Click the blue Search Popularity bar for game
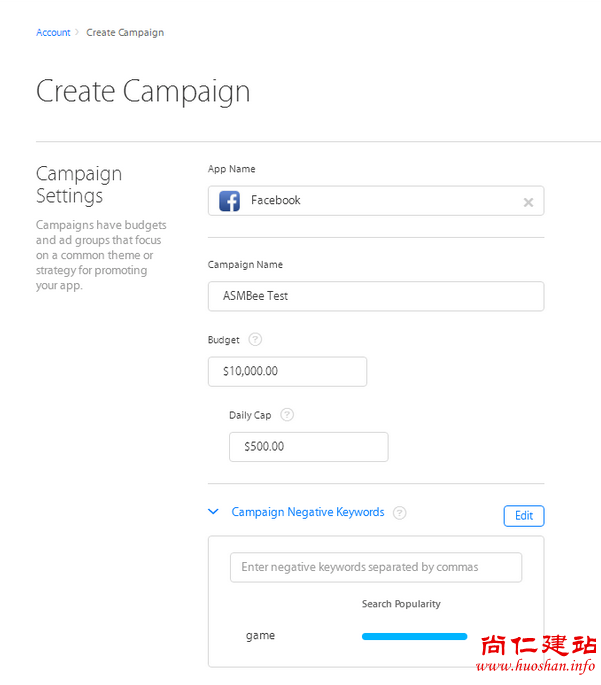 tap(414, 636)
